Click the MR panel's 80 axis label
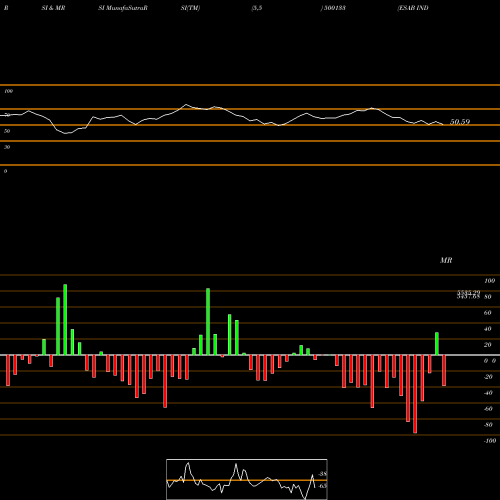500x500 pixels. pyautogui.click(x=487, y=297)
